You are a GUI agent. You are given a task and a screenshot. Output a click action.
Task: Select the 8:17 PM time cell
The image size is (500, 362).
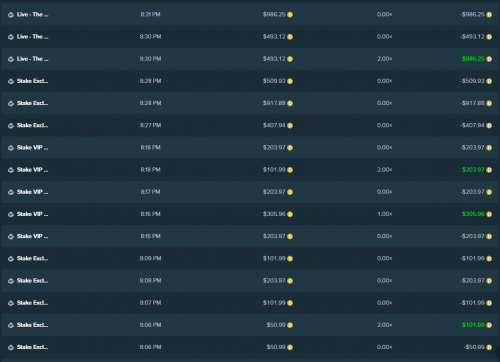pyautogui.click(x=150, y=192)
